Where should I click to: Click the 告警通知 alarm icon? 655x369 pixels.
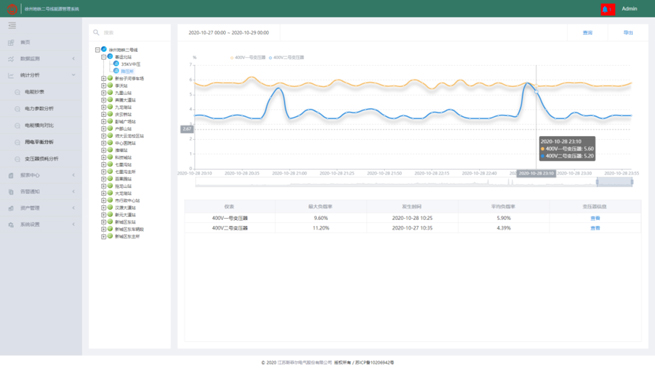click(x=11, y=192)
